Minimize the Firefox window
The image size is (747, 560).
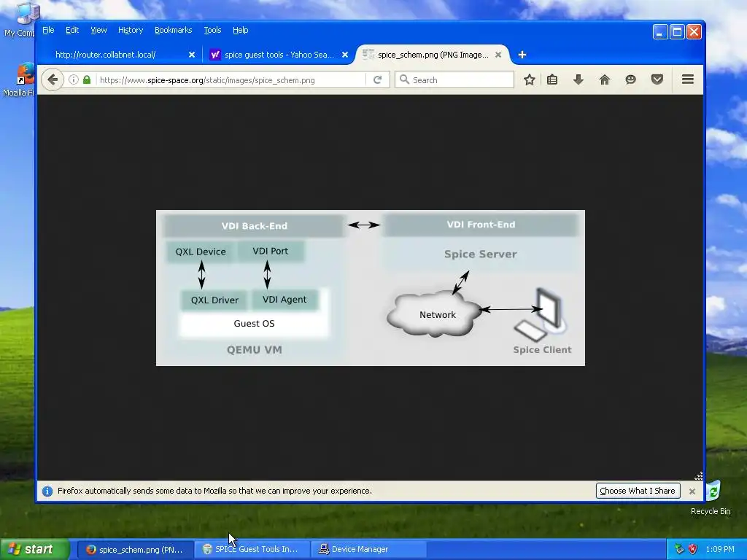(659, 32)
